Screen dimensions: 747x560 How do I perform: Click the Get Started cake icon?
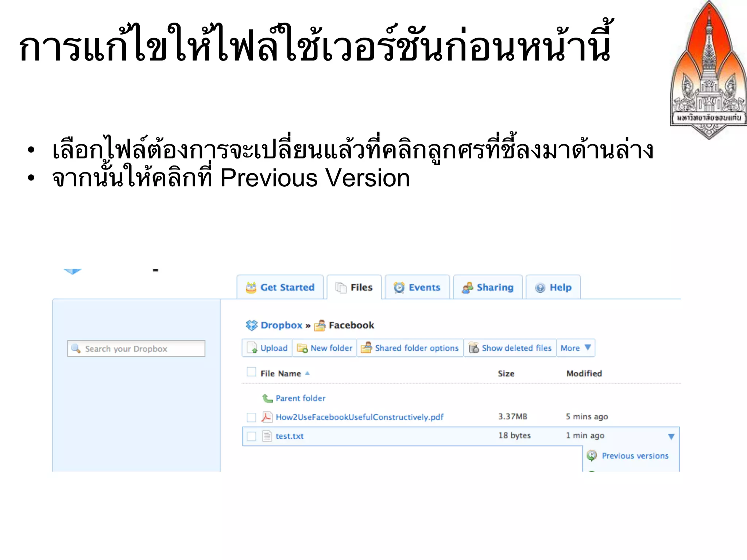pos(251,288)
